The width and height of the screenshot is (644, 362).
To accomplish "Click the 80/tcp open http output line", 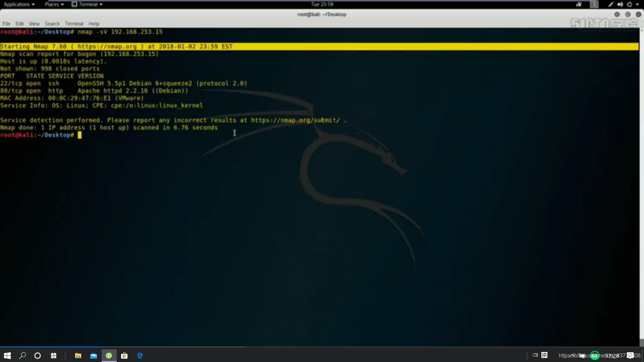I will click(x=94, y=91).
